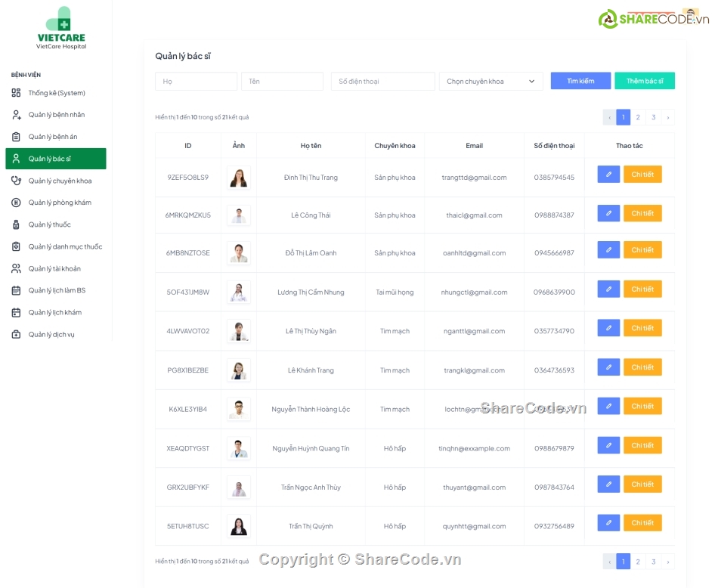Click the Tìm kiếm search button
Image resolution: width=718 pixels, height=588 pixels.
[x=580, y=81]
